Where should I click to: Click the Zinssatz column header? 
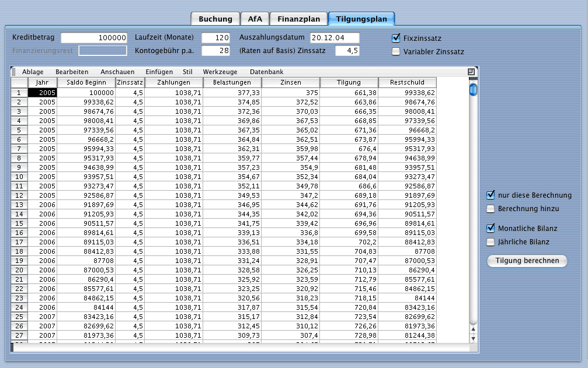pyautogui.click(x=130, y=82)
